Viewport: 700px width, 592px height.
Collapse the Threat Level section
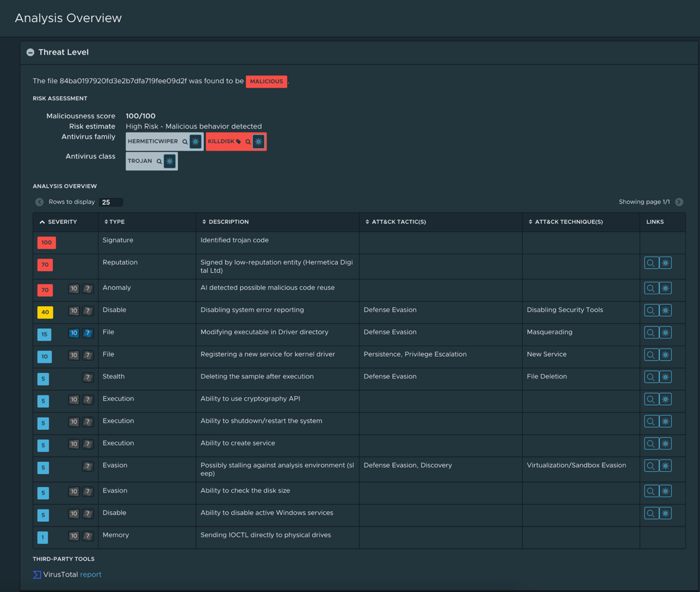[30, 52]
